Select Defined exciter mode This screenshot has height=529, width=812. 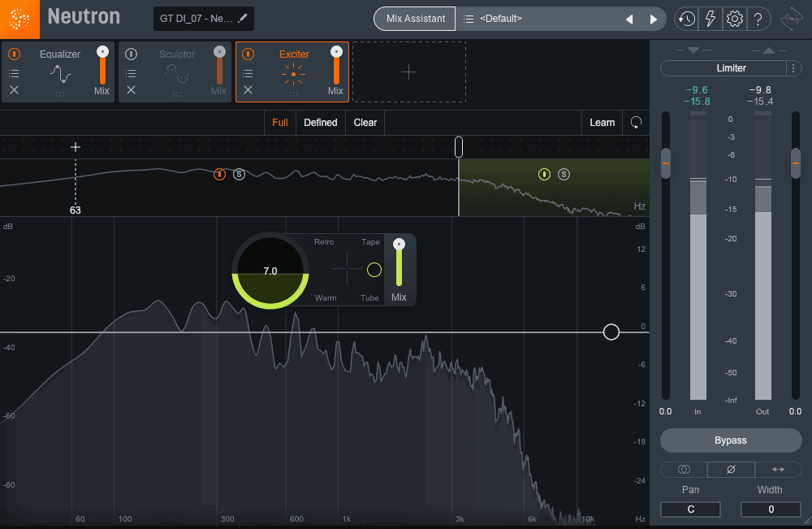[321, 123]
